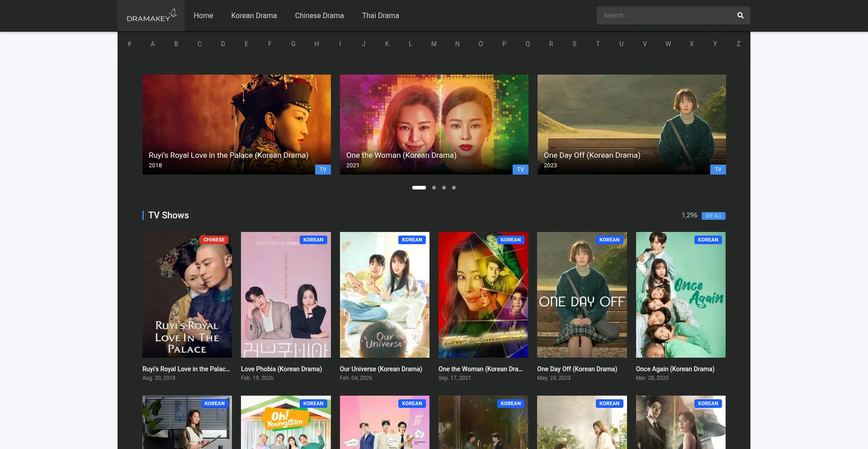Open the DramaKey logo home link
The image size is (868, 449).
151,15
